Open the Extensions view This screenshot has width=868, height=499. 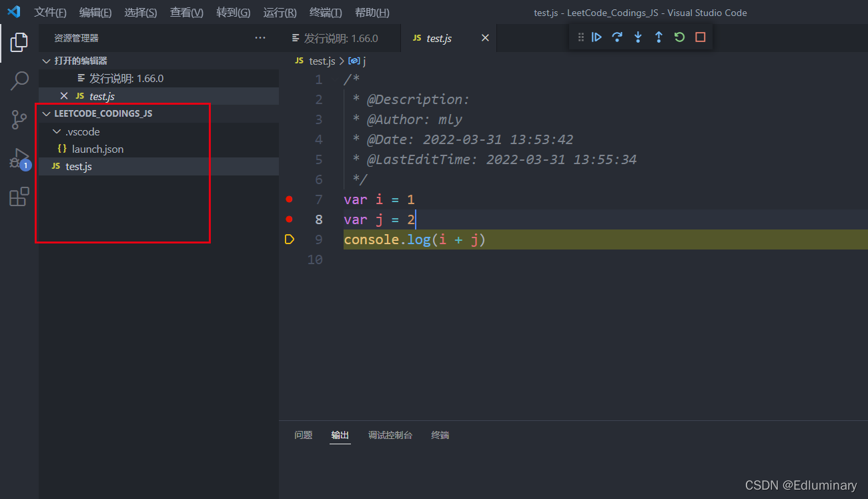pos(19,197)
